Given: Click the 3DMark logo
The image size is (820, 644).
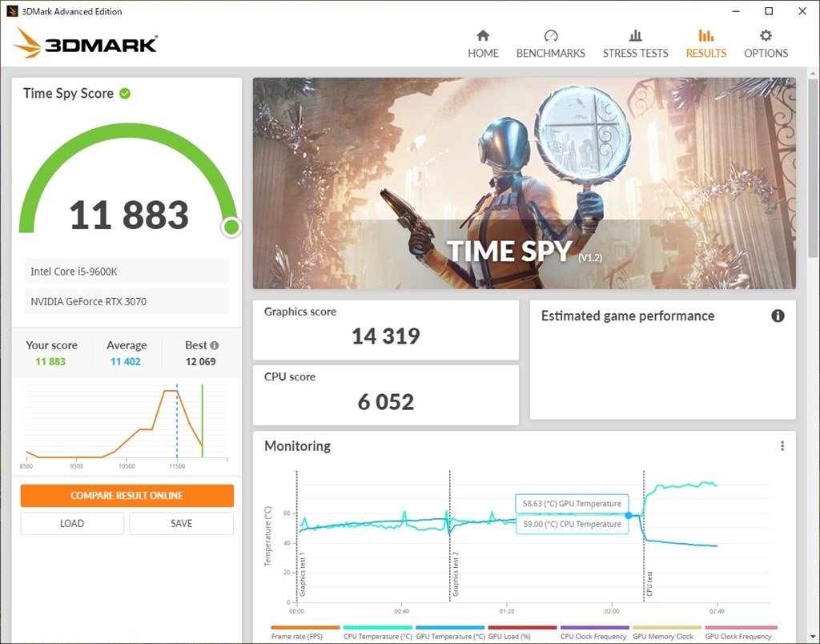Looking at the screenshot, I should pyautogui.click(x=85, y=43).
